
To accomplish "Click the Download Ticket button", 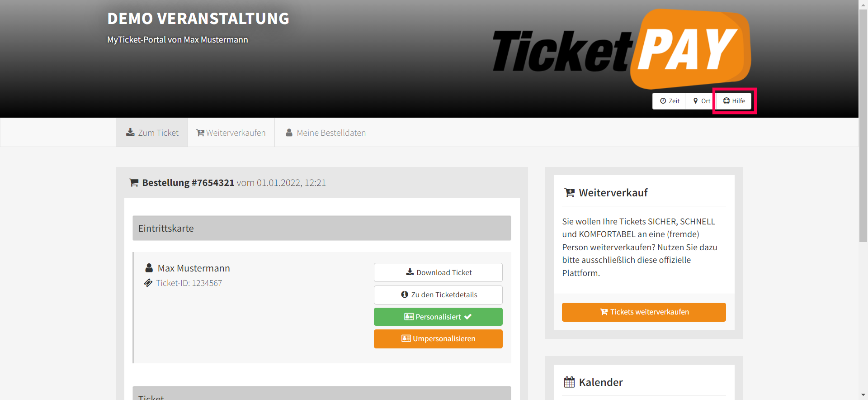I will (x=438, y=272).
